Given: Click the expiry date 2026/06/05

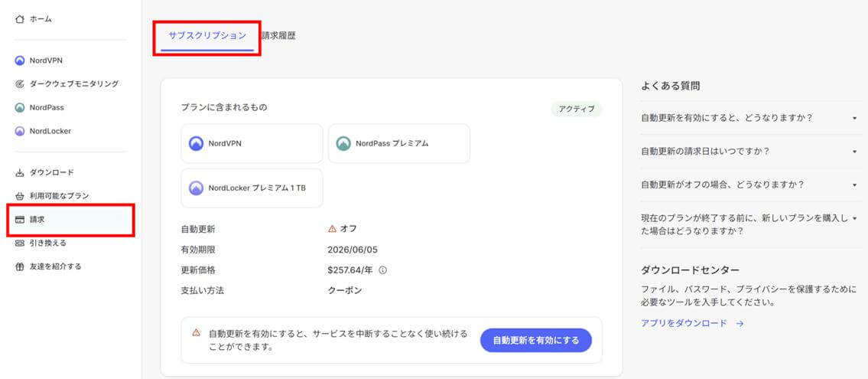Looking at the screenshot, I should point(353,250).
